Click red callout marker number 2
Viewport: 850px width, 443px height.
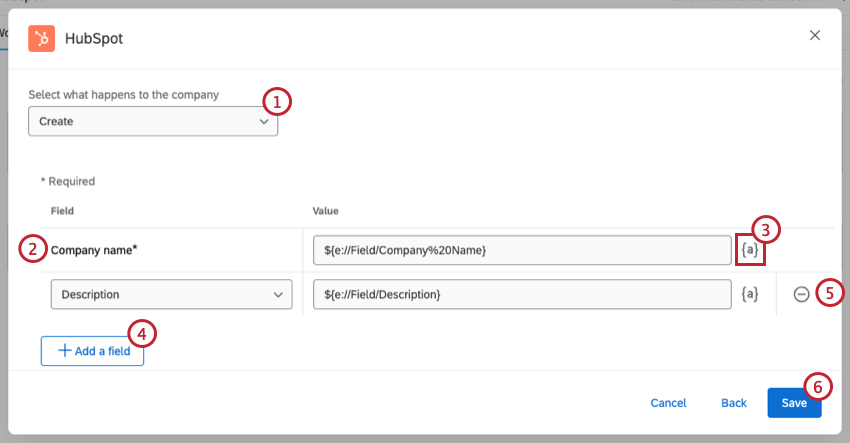coord(33,250)
